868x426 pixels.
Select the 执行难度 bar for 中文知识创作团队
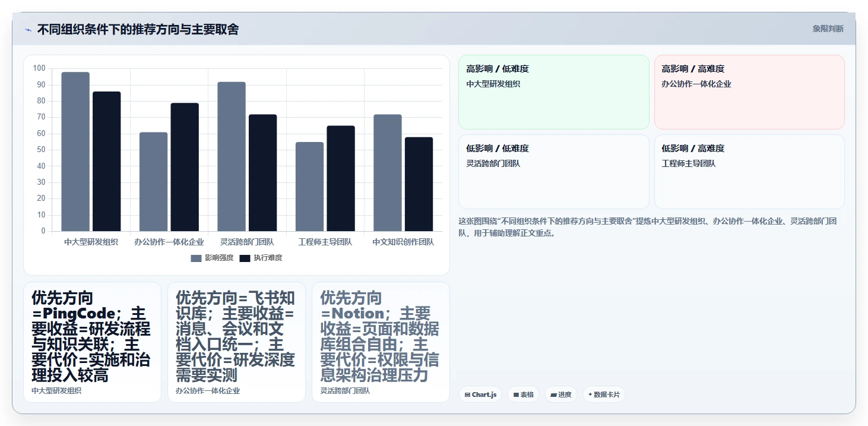tap(419, 184)
